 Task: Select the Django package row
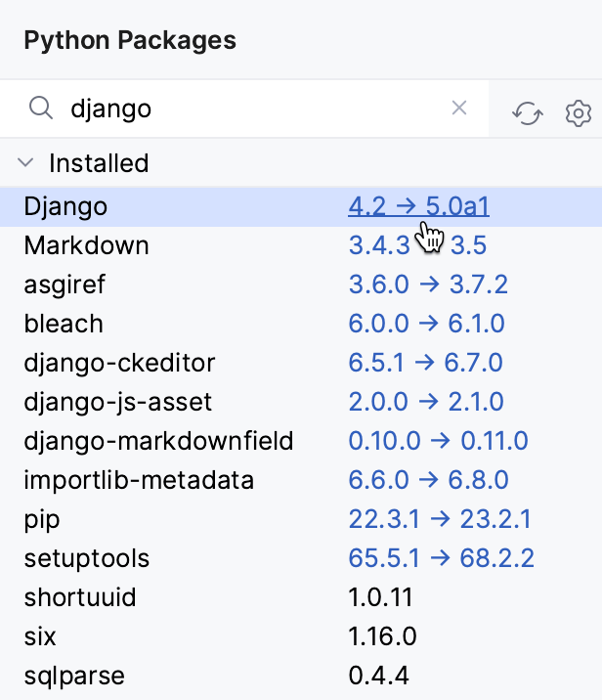(65, 206)
